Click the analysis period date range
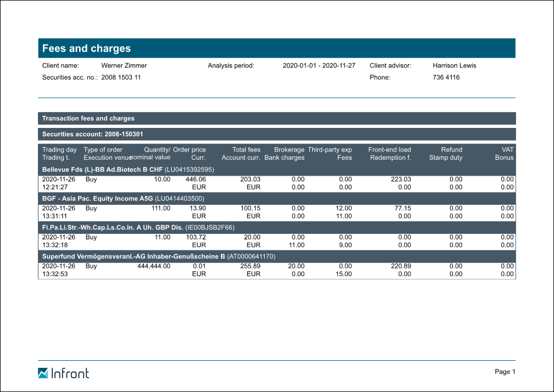 (x=319, y=65)
